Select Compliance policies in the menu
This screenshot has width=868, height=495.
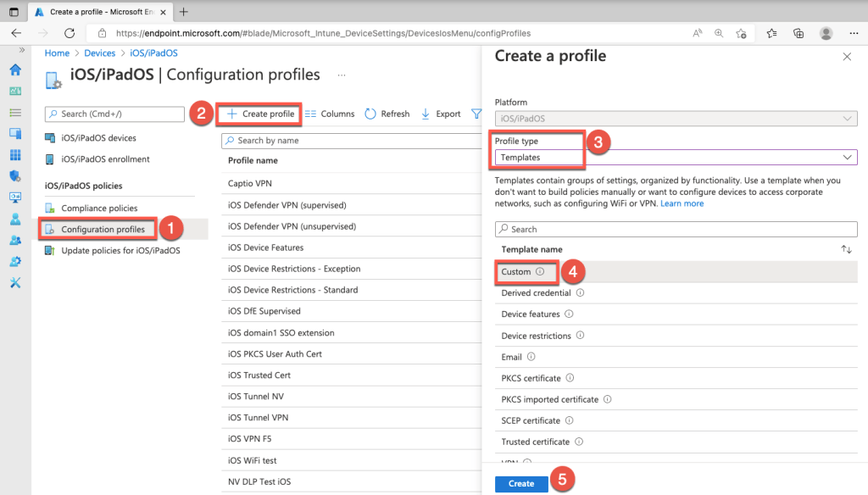(x=99, y=208)
